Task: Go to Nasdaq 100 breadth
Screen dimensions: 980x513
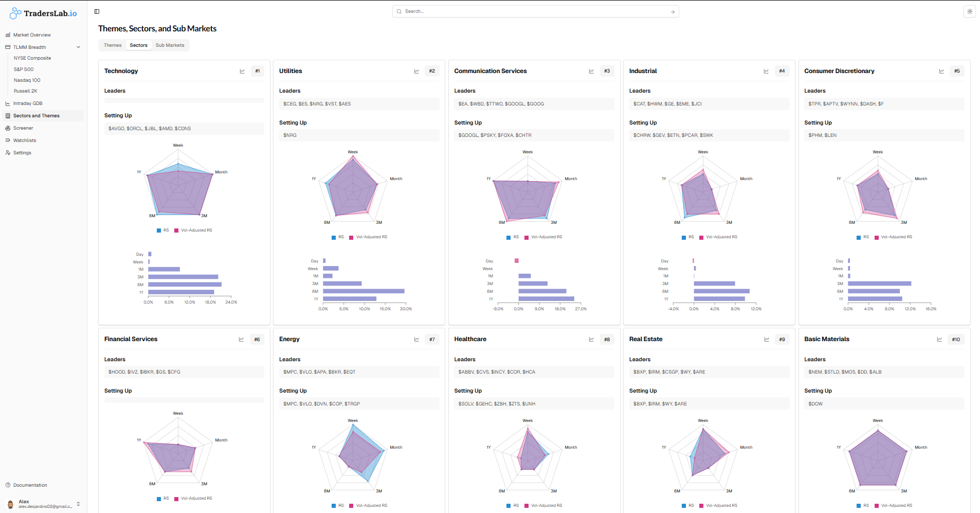Action: 27,80
